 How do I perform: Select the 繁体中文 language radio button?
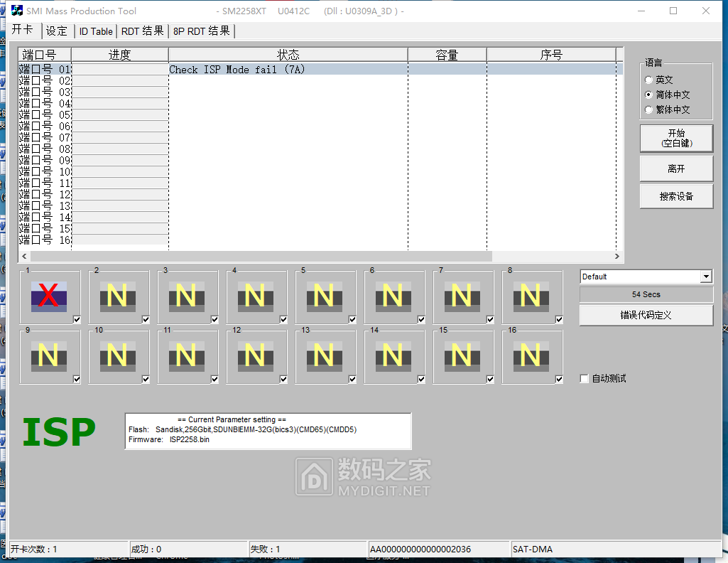tap(649, 109)
